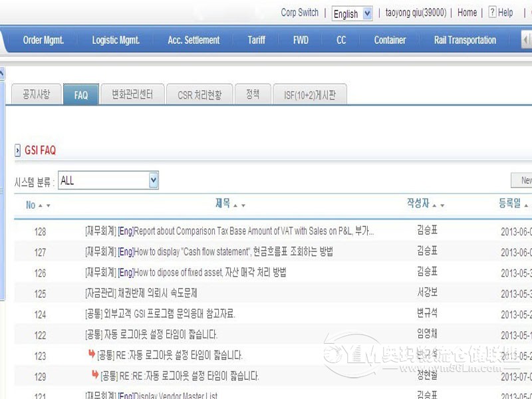Open the Rail Transportation menu

[x=465, y=40]
